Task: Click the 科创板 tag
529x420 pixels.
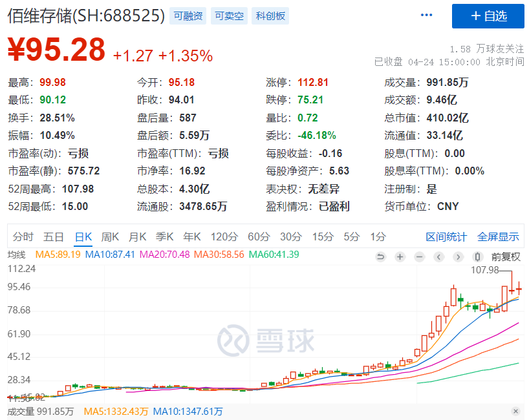Action: click(x=270, y=16)
